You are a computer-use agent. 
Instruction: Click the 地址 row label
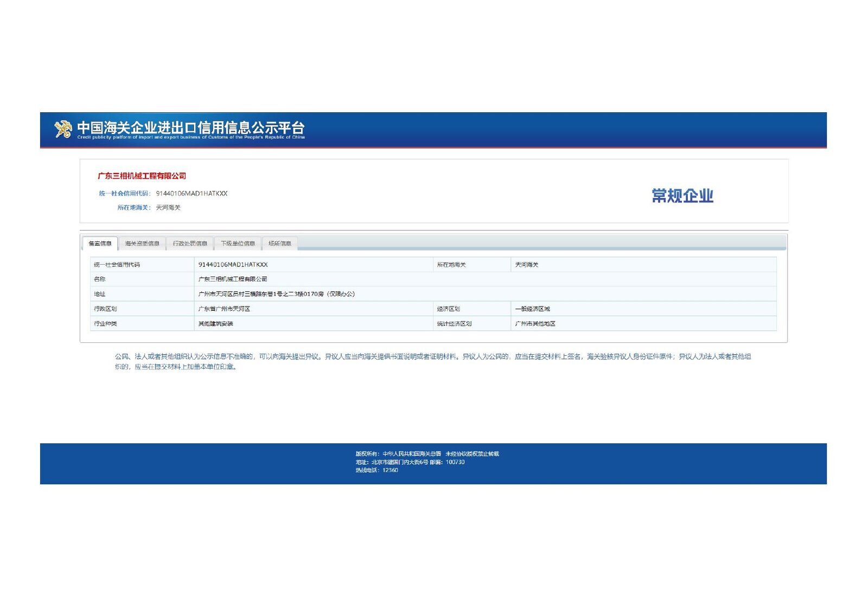click(x=99, y=294)
